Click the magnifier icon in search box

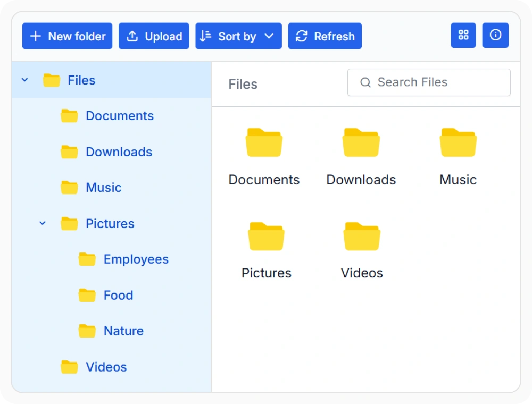pyautogui.click(x=365, y=82)
